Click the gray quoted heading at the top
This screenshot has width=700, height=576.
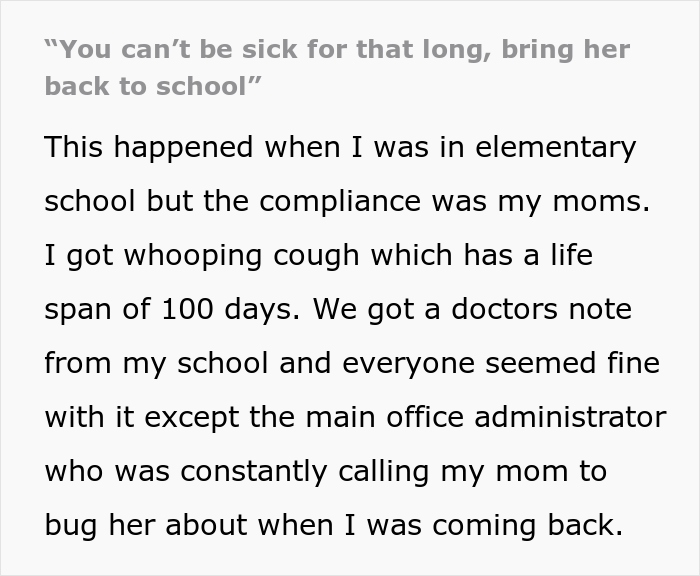337,67
